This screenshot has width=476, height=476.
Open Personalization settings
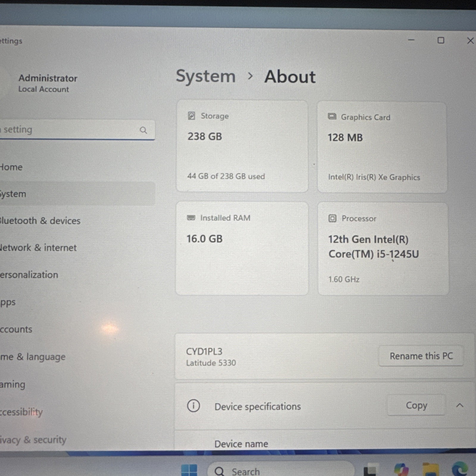(77, 275)
